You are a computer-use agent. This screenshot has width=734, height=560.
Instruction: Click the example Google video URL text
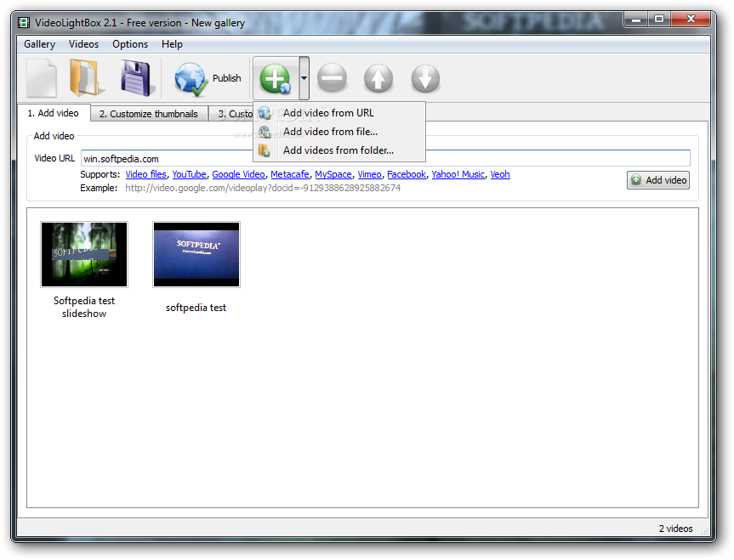click(263, 188)
